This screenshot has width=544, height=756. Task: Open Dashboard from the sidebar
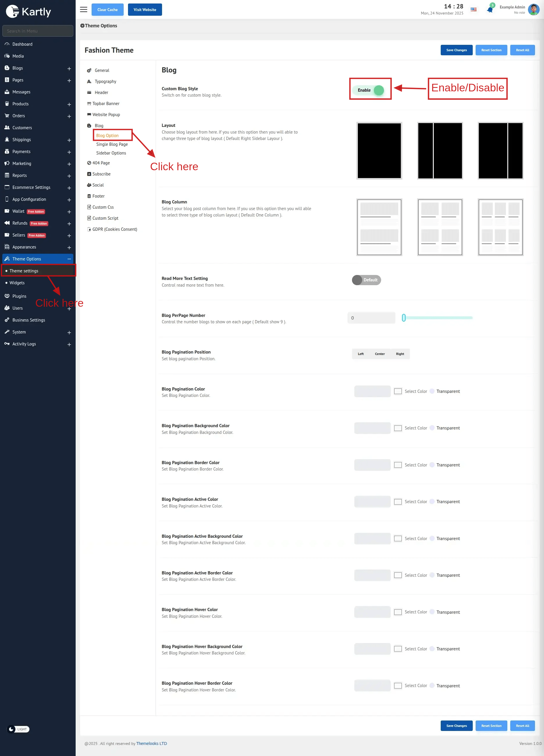point(22,44)
